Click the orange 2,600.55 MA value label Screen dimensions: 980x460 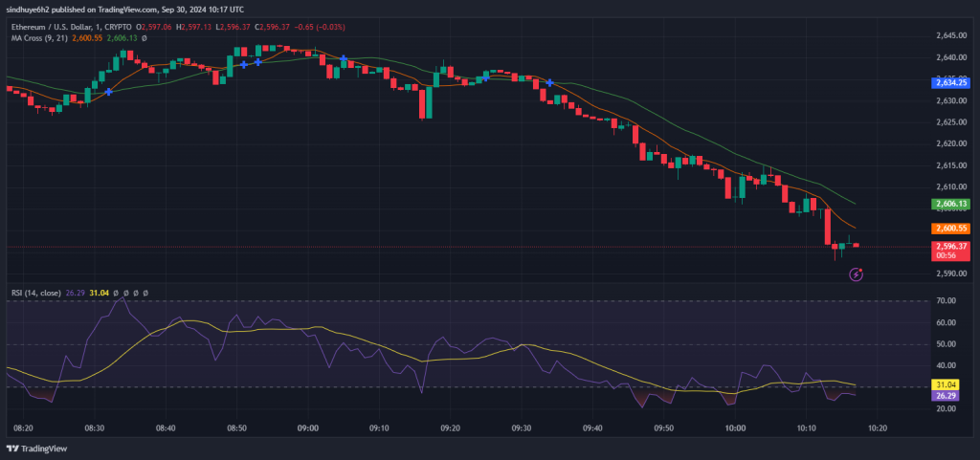951,229
